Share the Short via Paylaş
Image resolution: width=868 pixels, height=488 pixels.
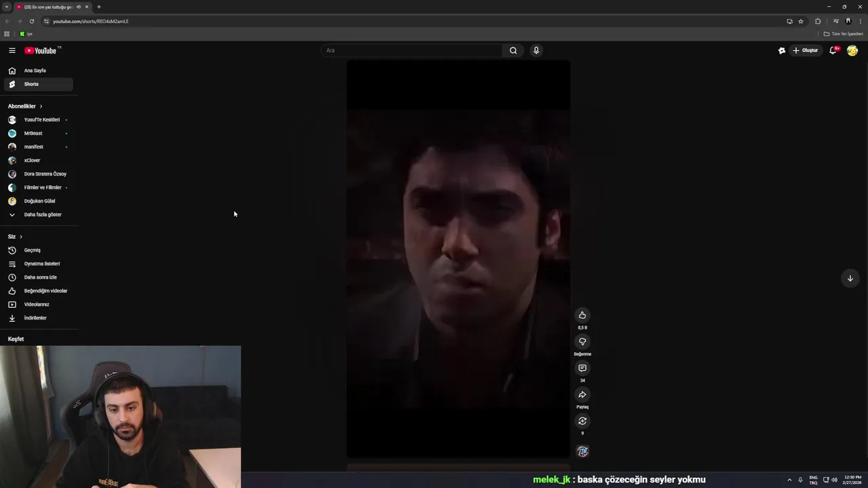(582, 394)
